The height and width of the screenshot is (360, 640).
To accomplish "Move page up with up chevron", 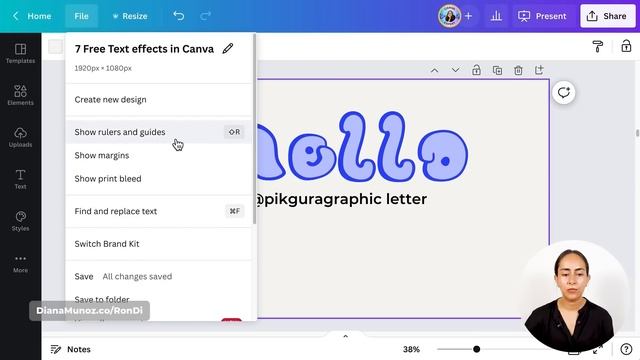I will tap(434, 70).
